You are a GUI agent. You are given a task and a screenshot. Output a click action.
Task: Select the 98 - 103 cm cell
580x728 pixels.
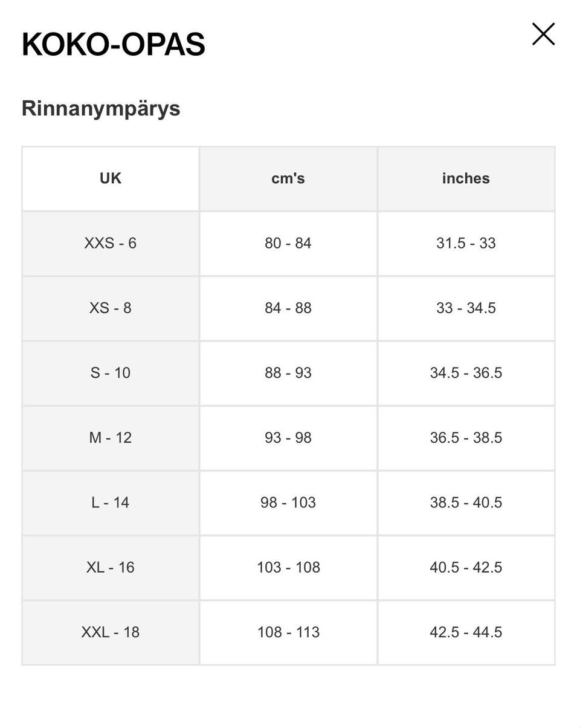(x=288, y=502)
